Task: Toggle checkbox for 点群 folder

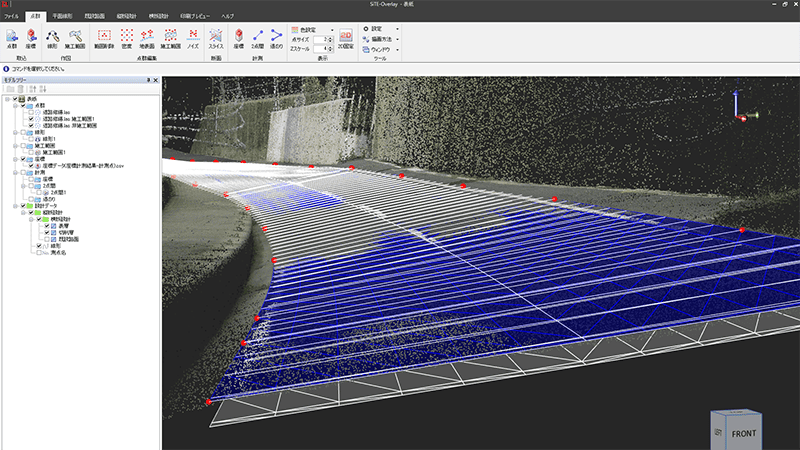Action: 23,106
